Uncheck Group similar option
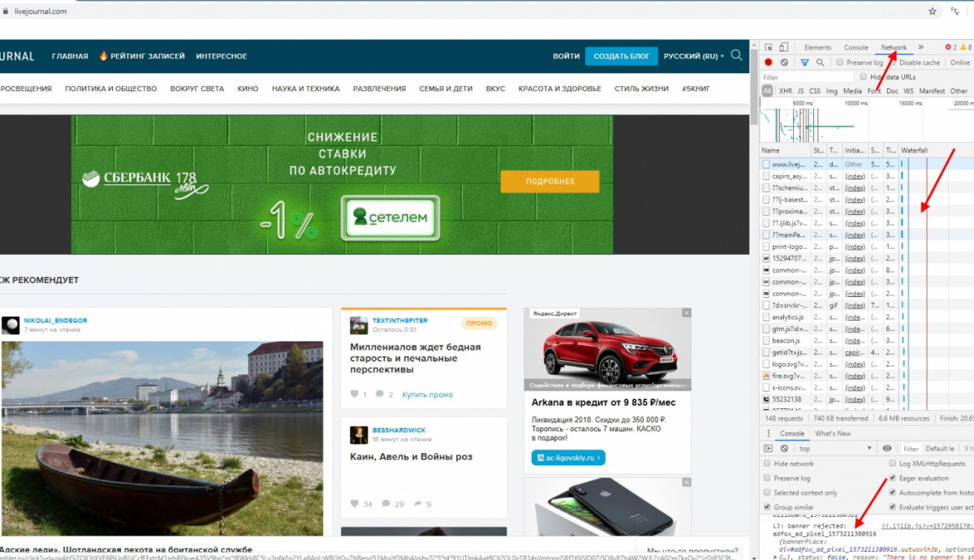 [767, 507]
